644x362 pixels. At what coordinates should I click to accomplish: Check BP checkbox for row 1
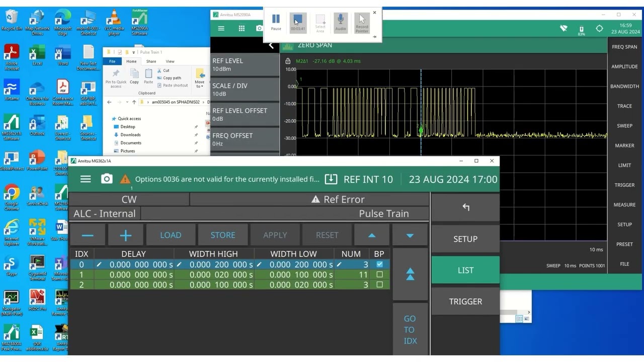point(379,275)
